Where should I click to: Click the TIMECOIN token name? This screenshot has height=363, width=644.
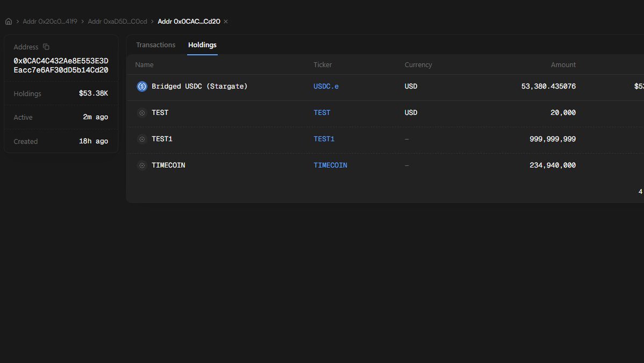click(x=169, y=165)
